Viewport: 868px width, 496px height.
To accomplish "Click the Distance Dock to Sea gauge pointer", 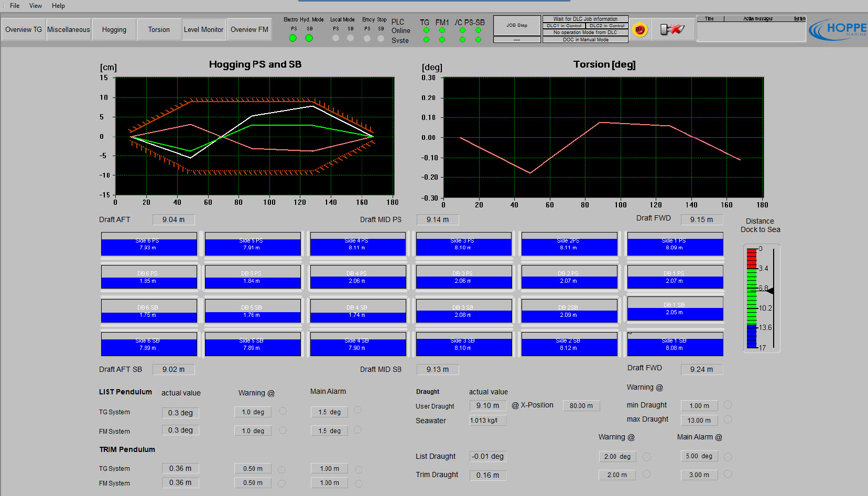I will pyautogui.click(x=769, y=291).
